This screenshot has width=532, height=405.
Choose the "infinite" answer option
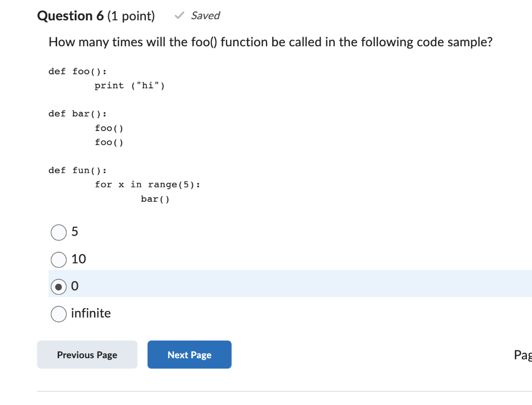coord(59,313)
